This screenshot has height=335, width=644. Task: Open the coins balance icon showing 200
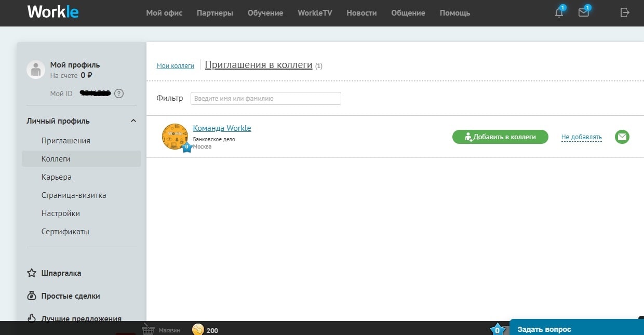point(199,329)
